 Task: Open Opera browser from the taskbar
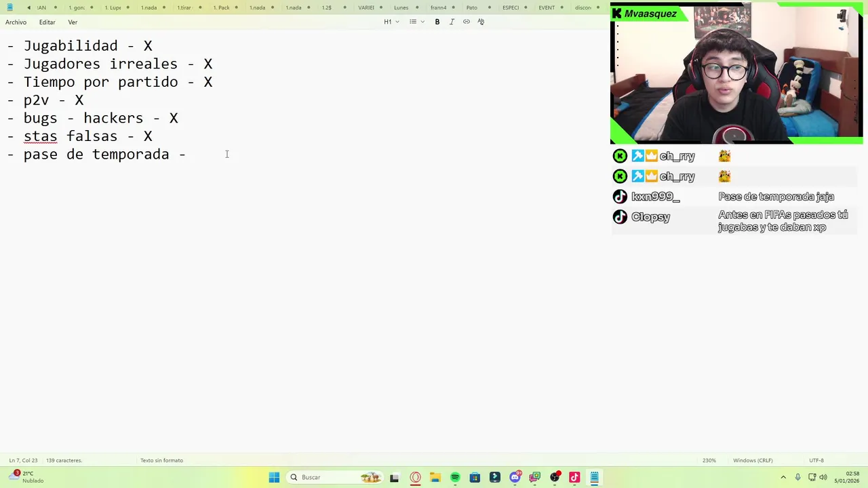(415, 477)
